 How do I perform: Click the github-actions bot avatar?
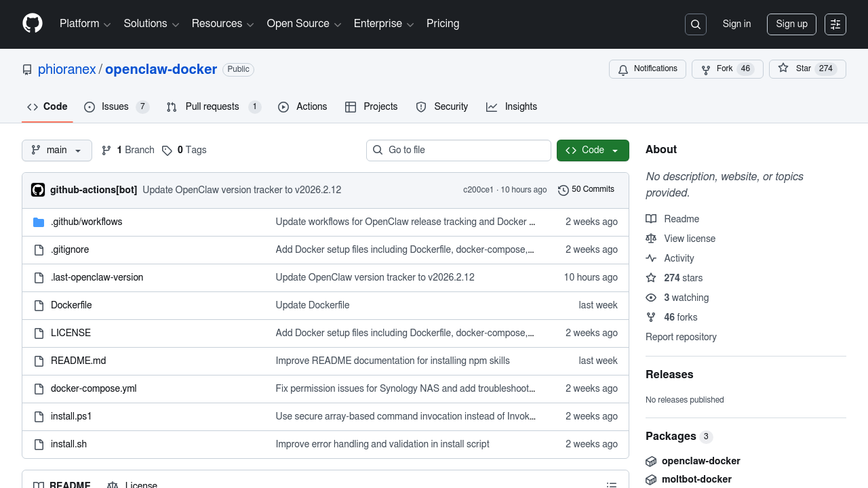[38, 190]
